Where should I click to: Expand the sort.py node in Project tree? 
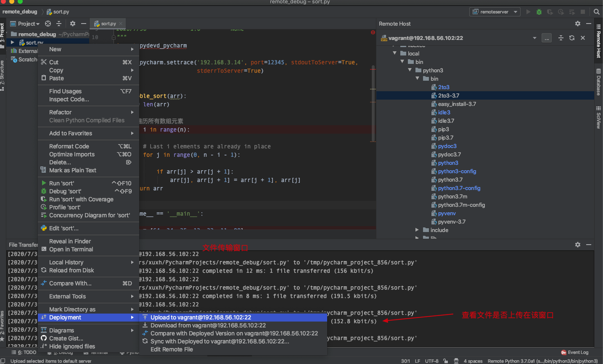click(13, 42)
